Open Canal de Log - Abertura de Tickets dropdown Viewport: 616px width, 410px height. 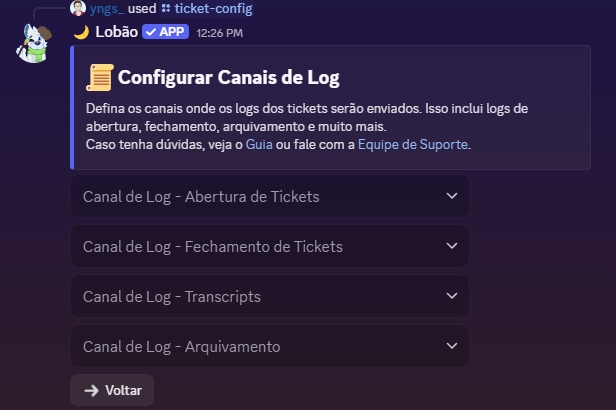click(270, 196)
